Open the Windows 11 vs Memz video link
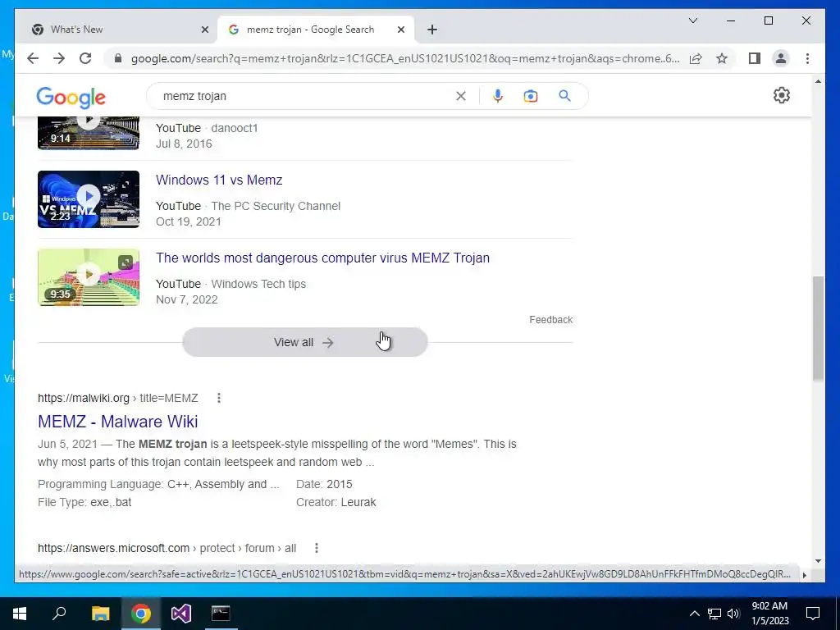 pos(219,180)
